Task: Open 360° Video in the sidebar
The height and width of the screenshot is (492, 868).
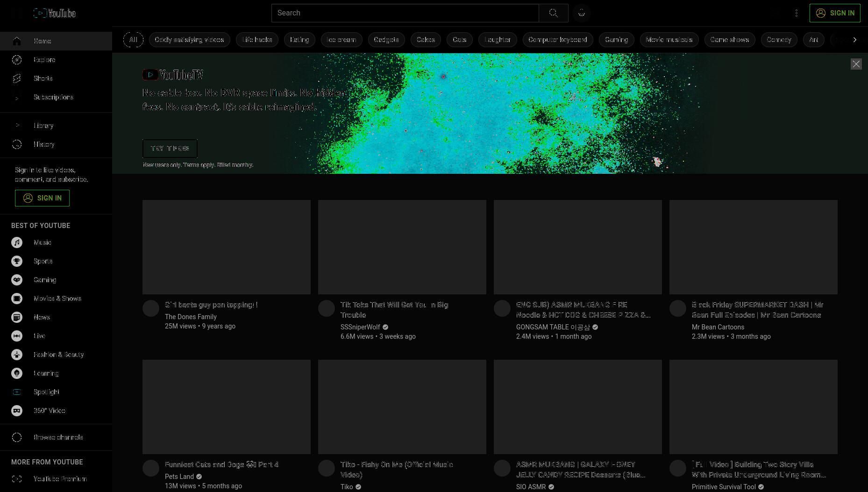Action: pyautogui.click(x=56, y=411)
